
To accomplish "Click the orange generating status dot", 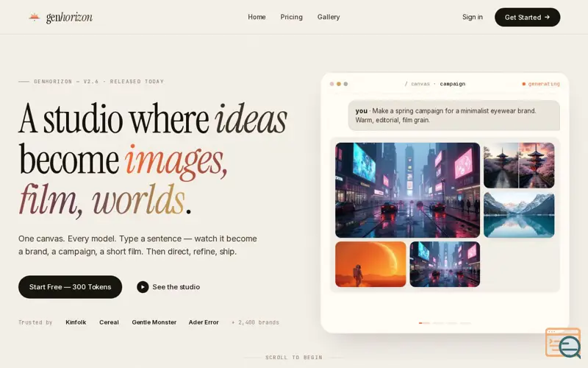I will coord(524,84).
